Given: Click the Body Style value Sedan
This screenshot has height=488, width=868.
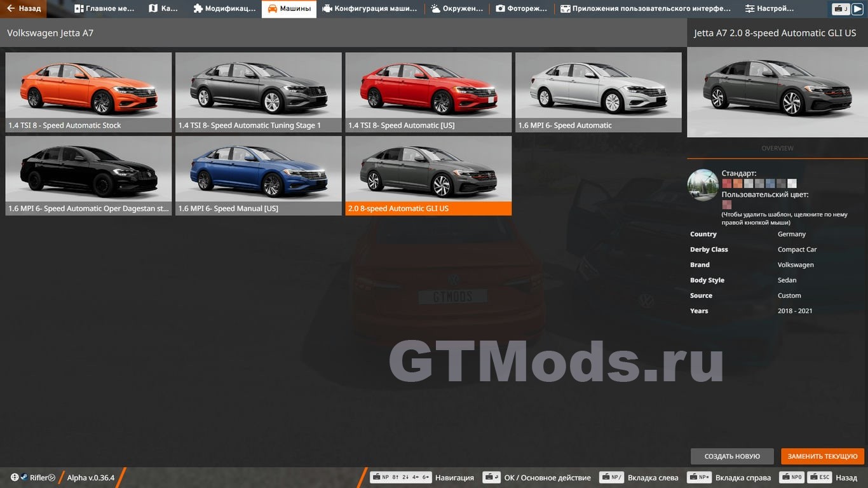Looking at the screenshot, I should click(787, 280).
